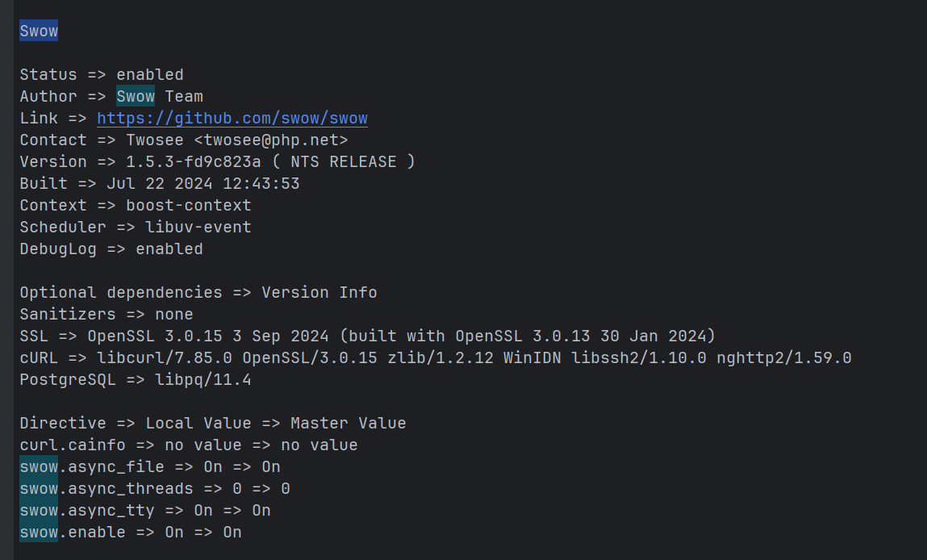Click the Version 1.5.3-fd9c823a line

click(218, 162)
